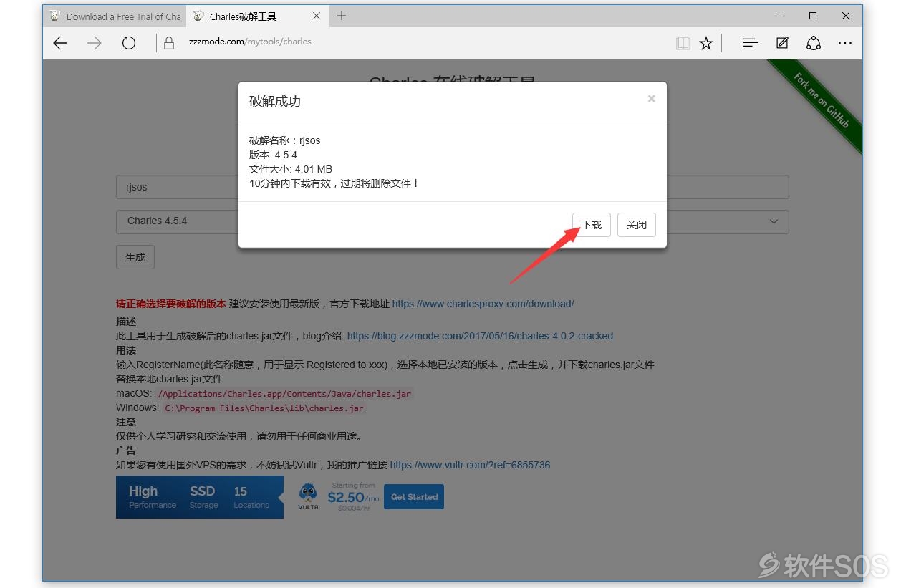Switch to Download a Free Trial tab
This screenshot has height=588, width=901.
[115, 16]
